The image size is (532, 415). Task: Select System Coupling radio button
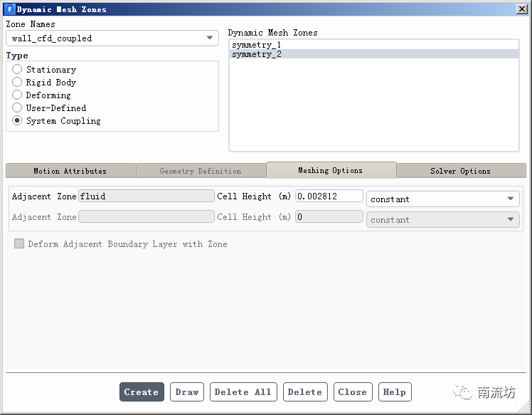coord(17,121)
